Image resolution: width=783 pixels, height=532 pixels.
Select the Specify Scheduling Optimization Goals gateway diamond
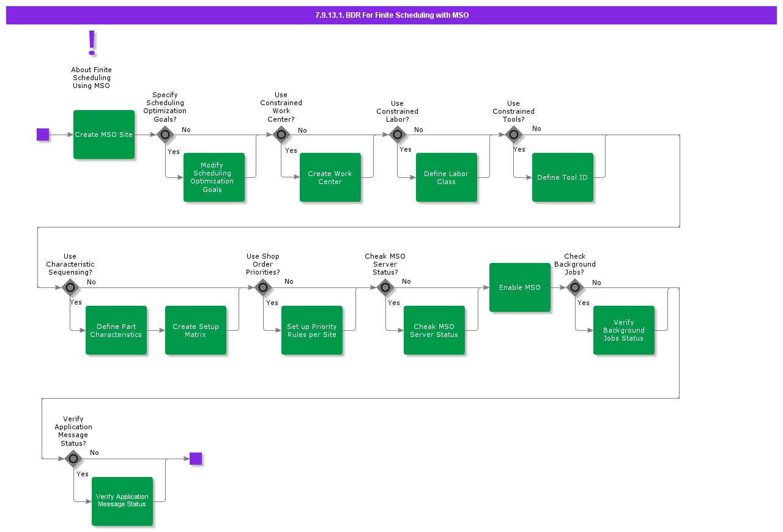click(x=165, y=135)
